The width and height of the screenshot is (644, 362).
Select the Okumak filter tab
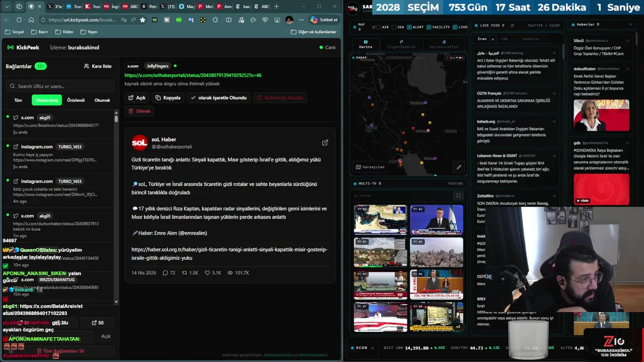pos(102,100)
